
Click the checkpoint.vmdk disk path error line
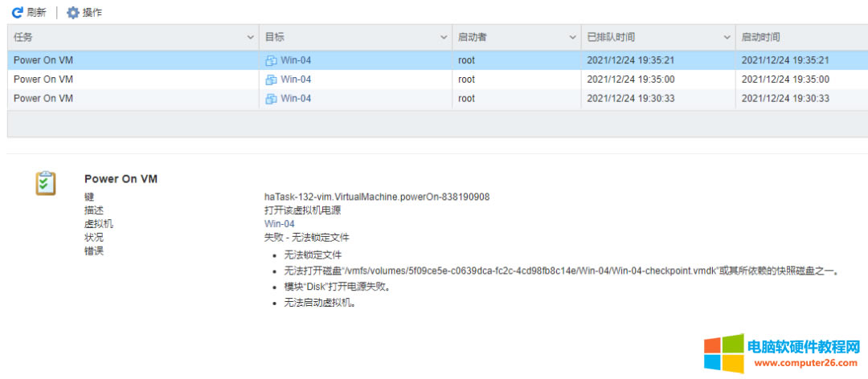tap(561, 271)
